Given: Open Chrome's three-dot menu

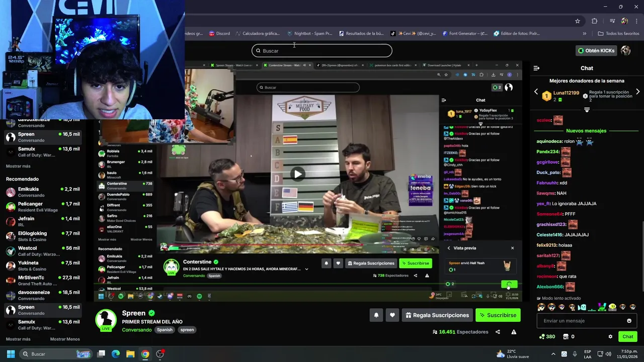Looking at the screenshot, I should [637, 21].
